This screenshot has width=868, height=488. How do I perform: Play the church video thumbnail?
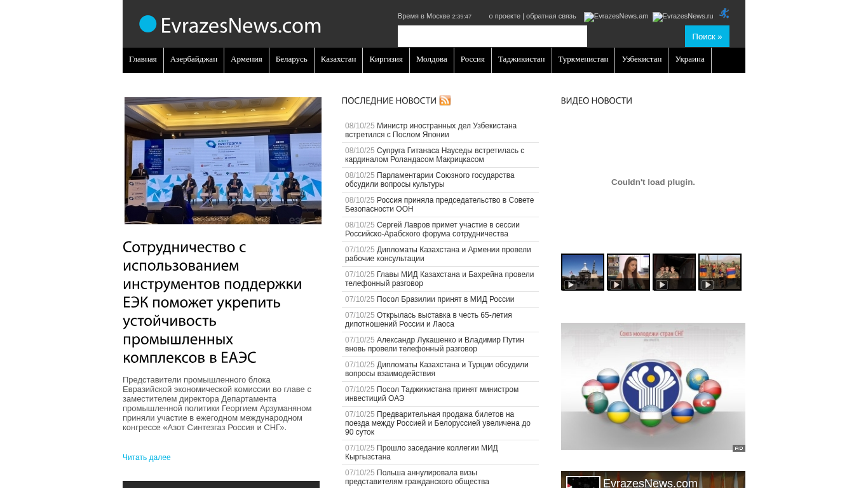pyautogui.click(x=583, y=272)
